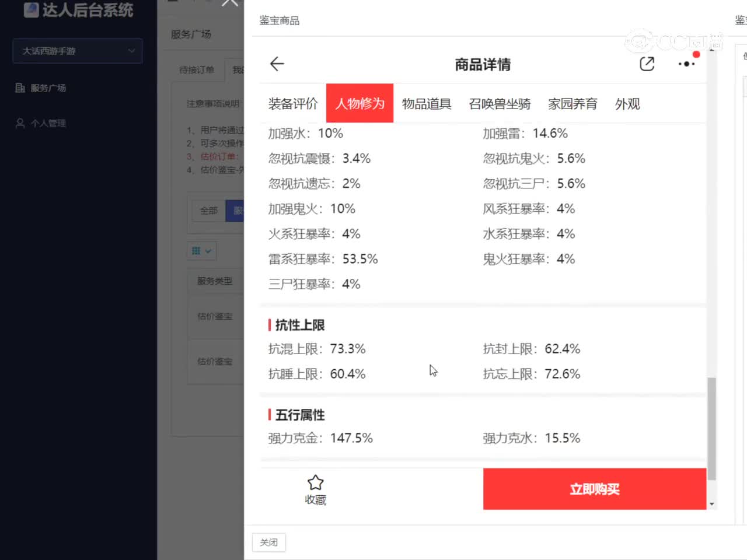Click the 立即购买 buy button
The height and width of the screenshot is (560, 747).
595,489
